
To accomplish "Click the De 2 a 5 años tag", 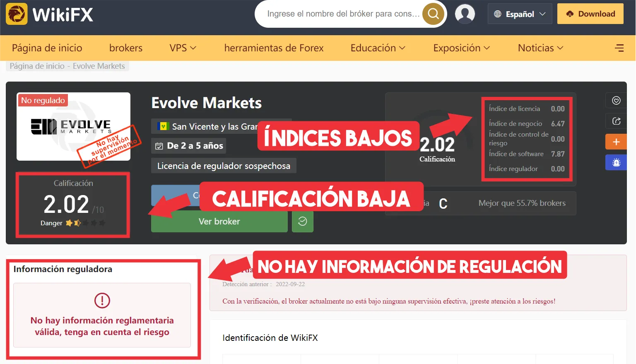I will (x=189, y=146).
